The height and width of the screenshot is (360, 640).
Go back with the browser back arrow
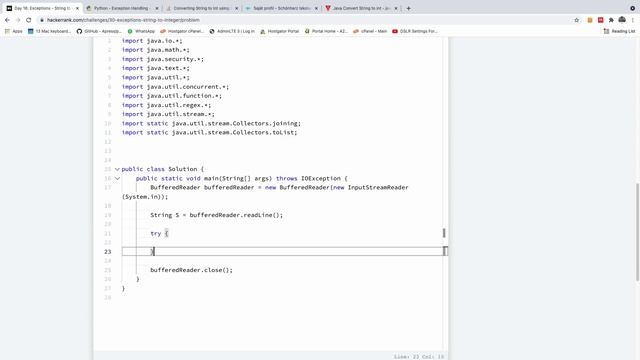point(7,20)
